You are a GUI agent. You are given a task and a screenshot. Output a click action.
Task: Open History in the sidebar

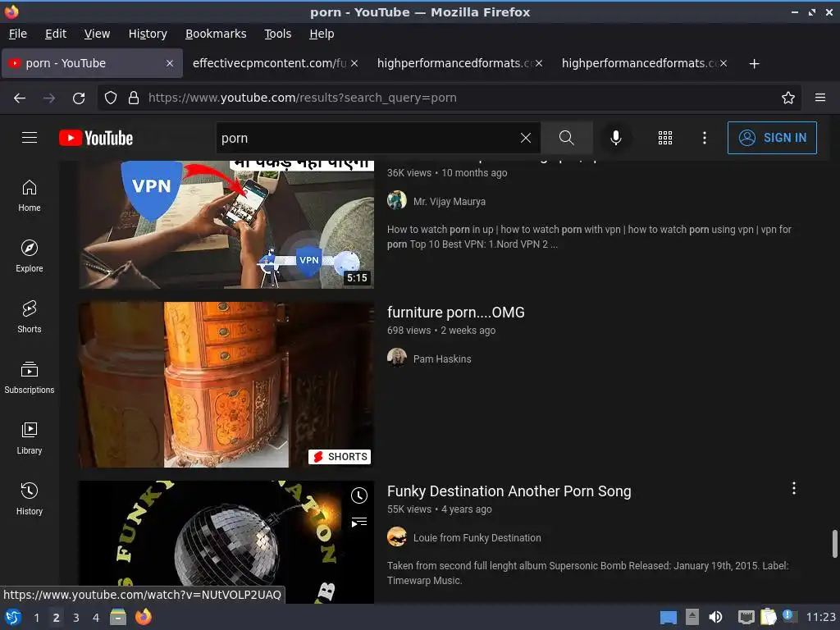tap(30, 499)
